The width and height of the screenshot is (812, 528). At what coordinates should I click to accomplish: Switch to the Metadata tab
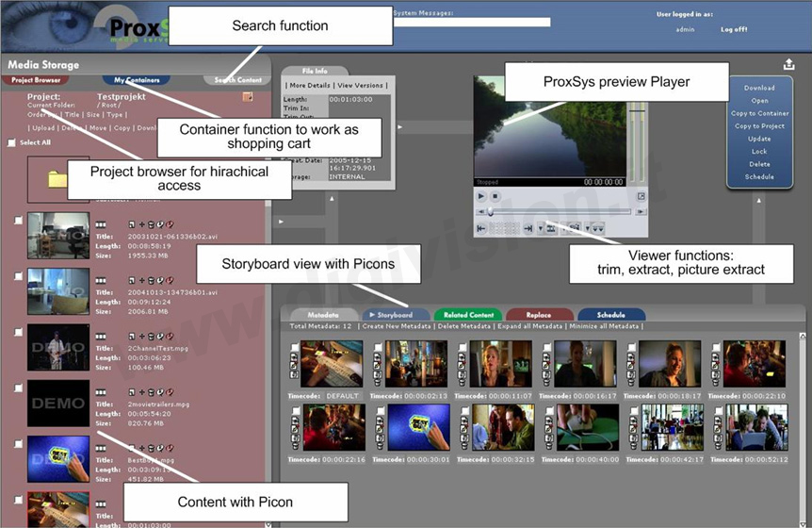point(323,315)
